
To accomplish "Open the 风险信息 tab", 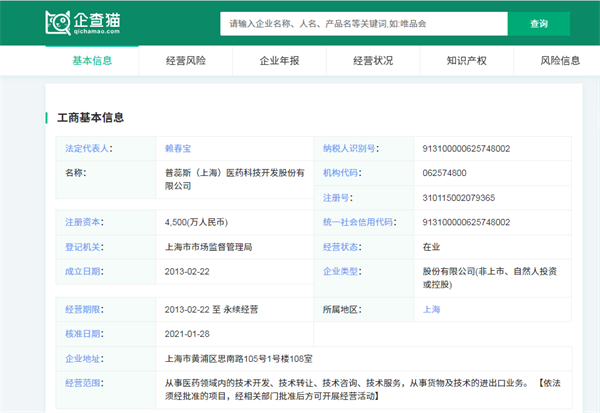I will tap(560, 60).
